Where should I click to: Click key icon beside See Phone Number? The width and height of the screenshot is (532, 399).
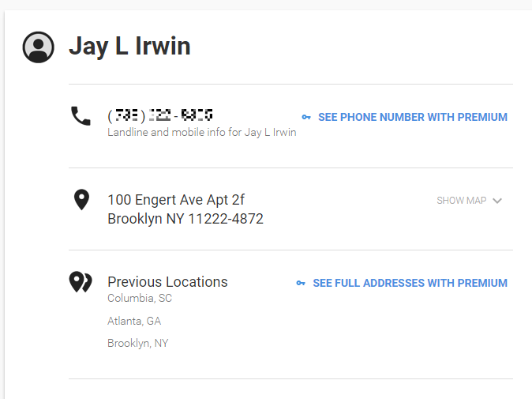[306, 118]
